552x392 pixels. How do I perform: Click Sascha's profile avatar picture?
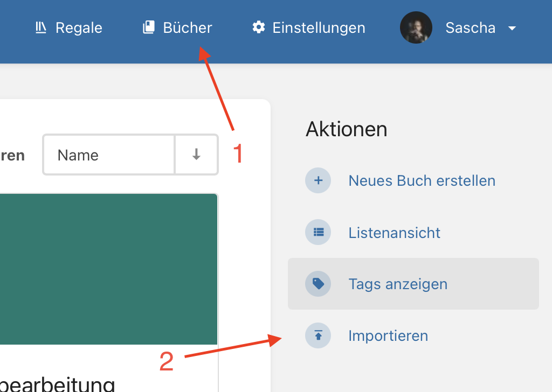point(416,27)
